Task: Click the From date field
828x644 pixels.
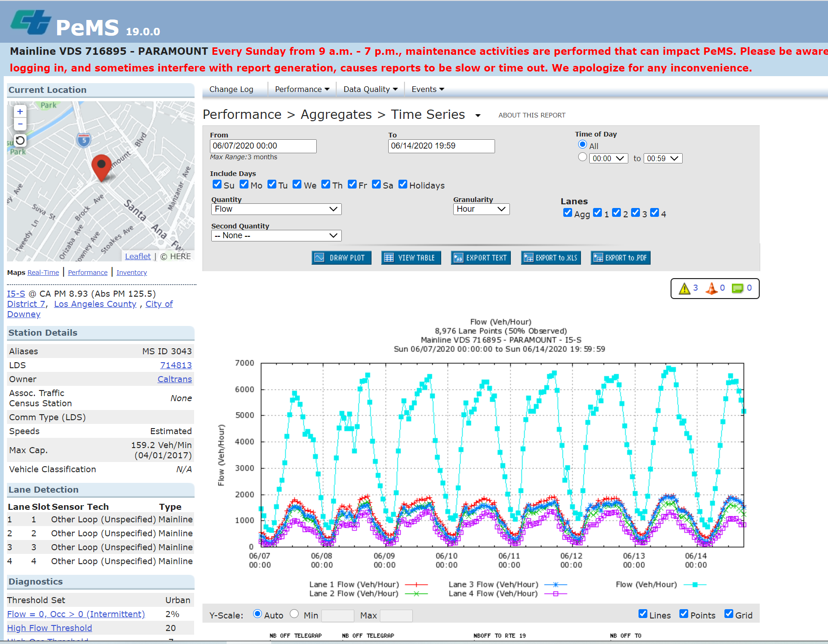Action: pos(263,146)
